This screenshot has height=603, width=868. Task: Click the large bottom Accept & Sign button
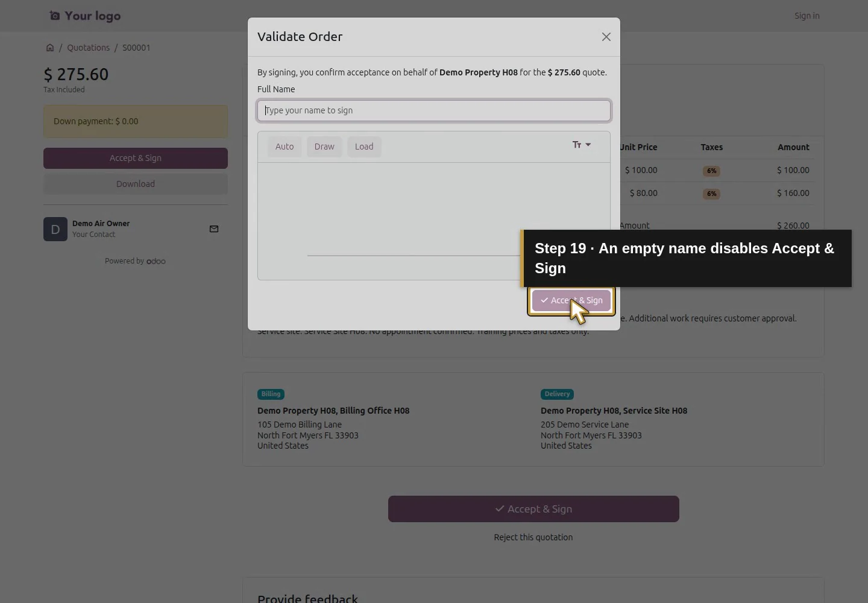[x=533, y=509]
